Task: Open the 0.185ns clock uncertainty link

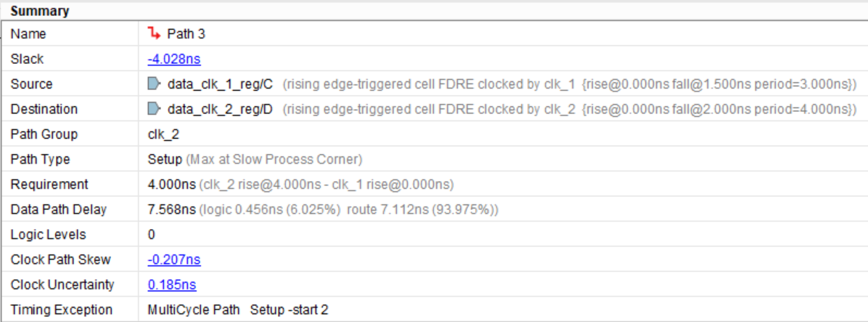Action: (x=172, y=285)
